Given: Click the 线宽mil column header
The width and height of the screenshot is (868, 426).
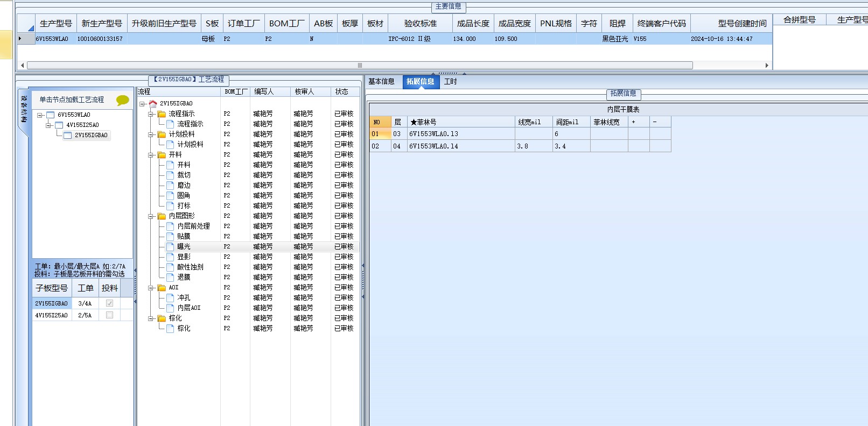Looking at the screenshot, I should [534, 122].
